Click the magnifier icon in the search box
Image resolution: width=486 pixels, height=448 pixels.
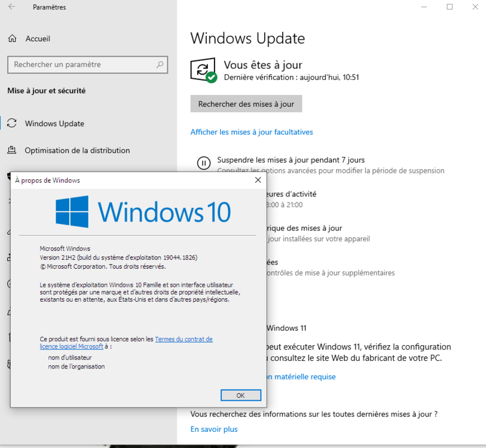tap(160, 65)
